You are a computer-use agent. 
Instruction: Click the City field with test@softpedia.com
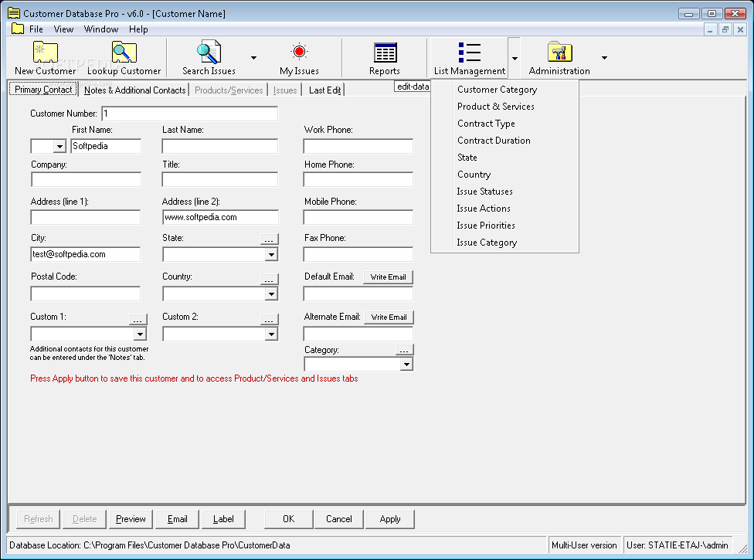pyautogui.click(x=86, y=254)
